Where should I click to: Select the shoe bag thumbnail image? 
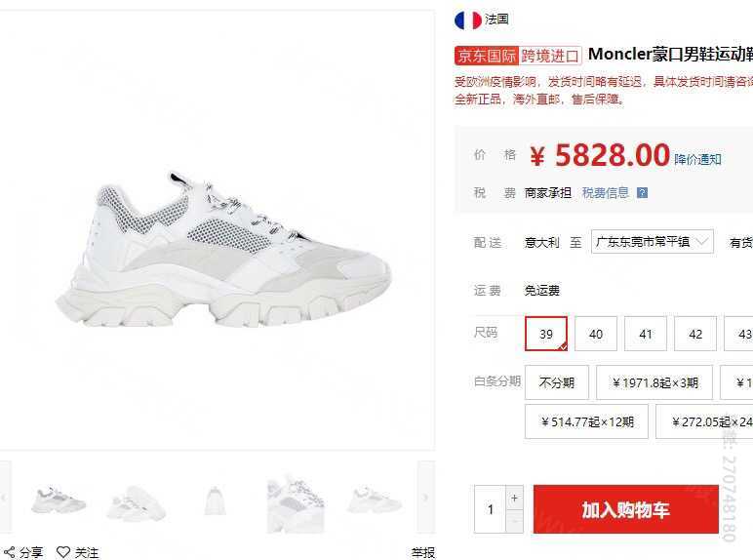point(215,500)
